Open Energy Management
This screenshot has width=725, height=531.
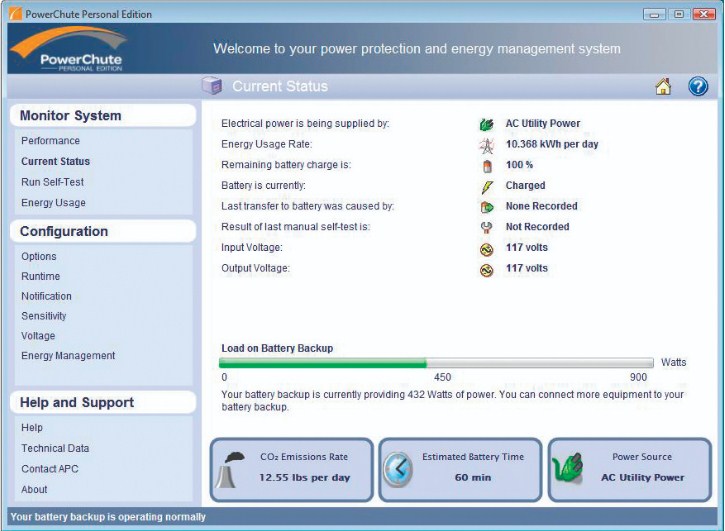[x=68, y=356]
